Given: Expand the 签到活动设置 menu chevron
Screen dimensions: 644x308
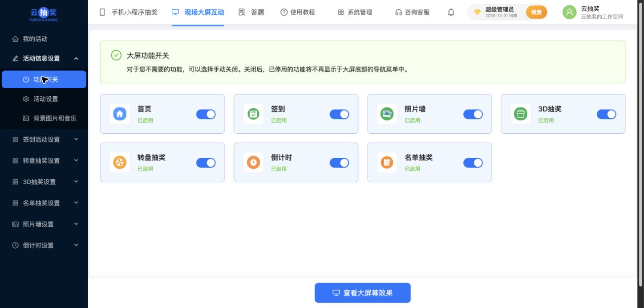Looking at the screenshot, I should (76, 139).
